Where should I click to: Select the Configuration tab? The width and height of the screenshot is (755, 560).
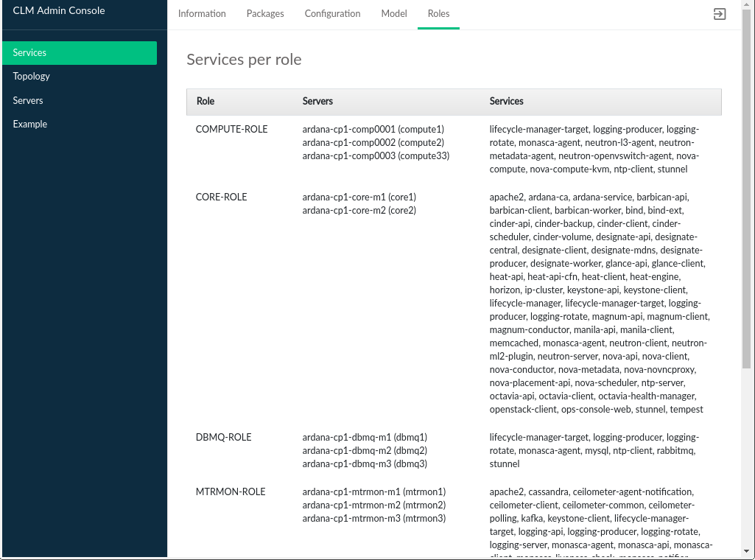pos(332,14)
